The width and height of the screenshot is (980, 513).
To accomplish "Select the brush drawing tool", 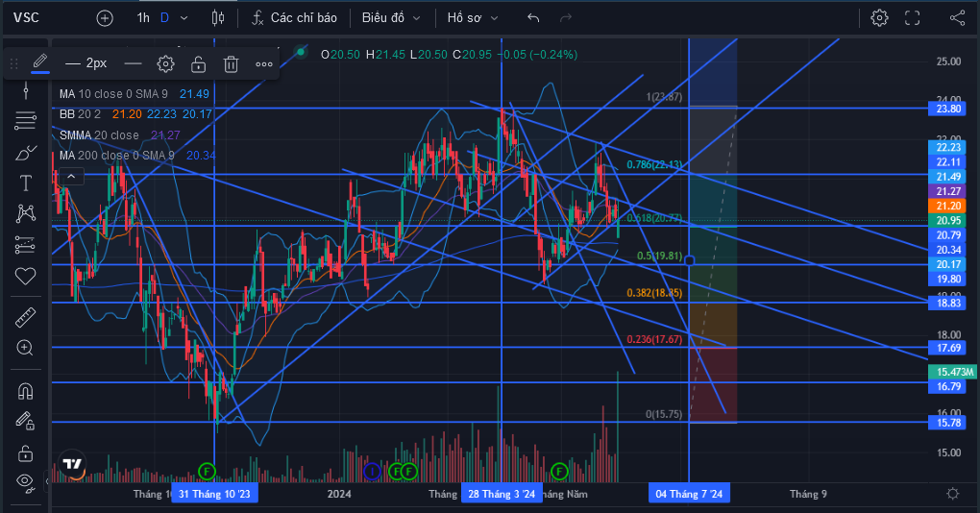I will [26, 152].
